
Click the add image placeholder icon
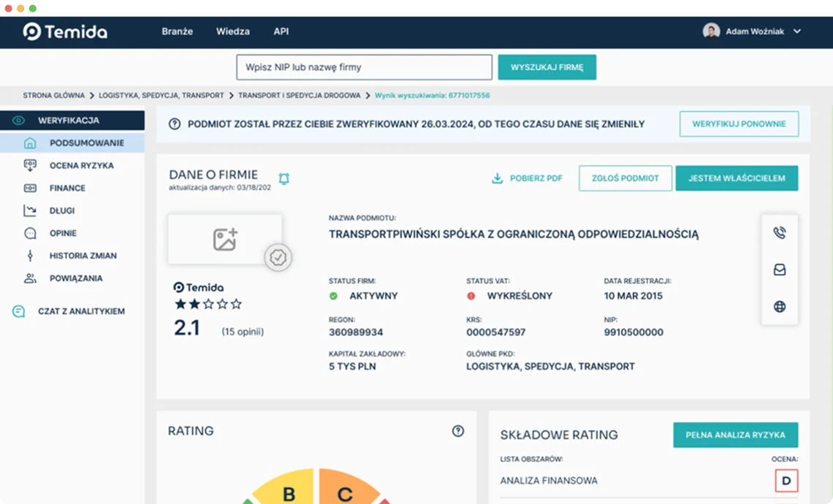[x=225, y=239]
